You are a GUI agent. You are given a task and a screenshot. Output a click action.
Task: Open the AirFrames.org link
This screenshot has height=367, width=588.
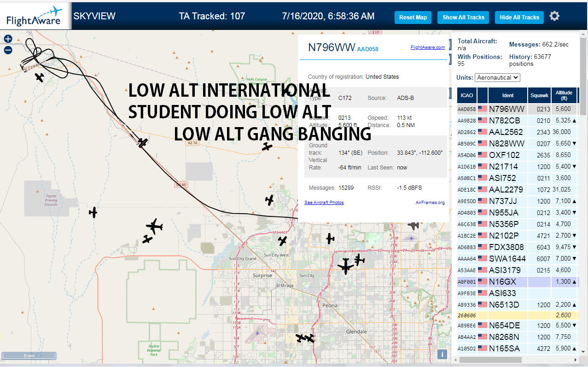(430, 203)
